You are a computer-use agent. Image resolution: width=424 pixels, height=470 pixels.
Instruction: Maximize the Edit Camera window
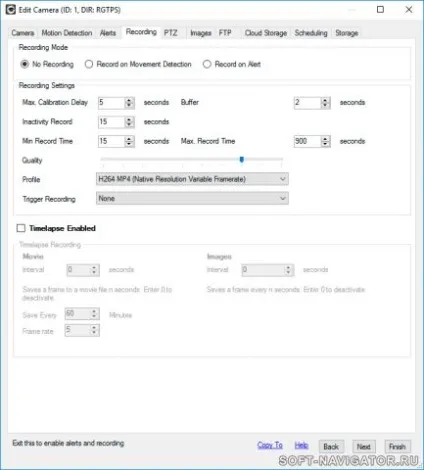coord(380,9)
